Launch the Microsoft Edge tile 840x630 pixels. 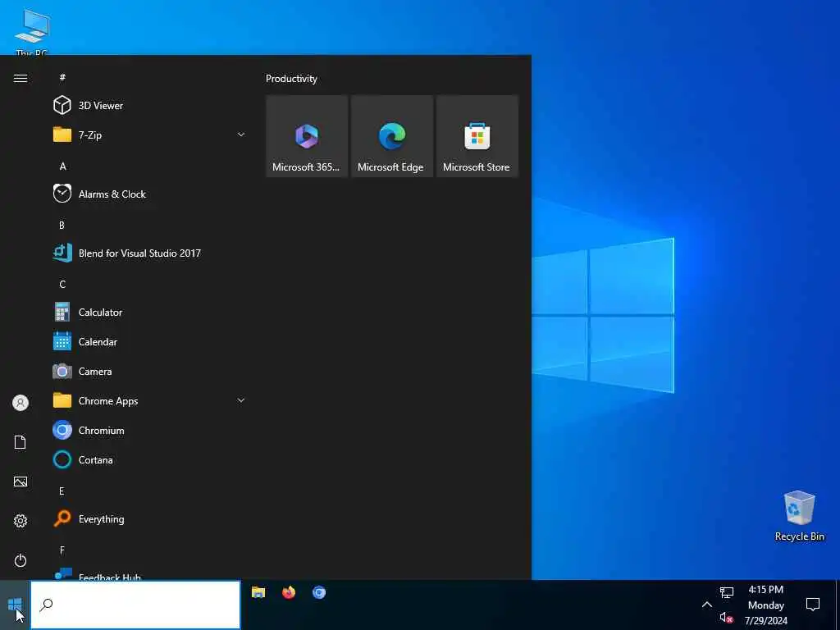click(x=392, y=136)
